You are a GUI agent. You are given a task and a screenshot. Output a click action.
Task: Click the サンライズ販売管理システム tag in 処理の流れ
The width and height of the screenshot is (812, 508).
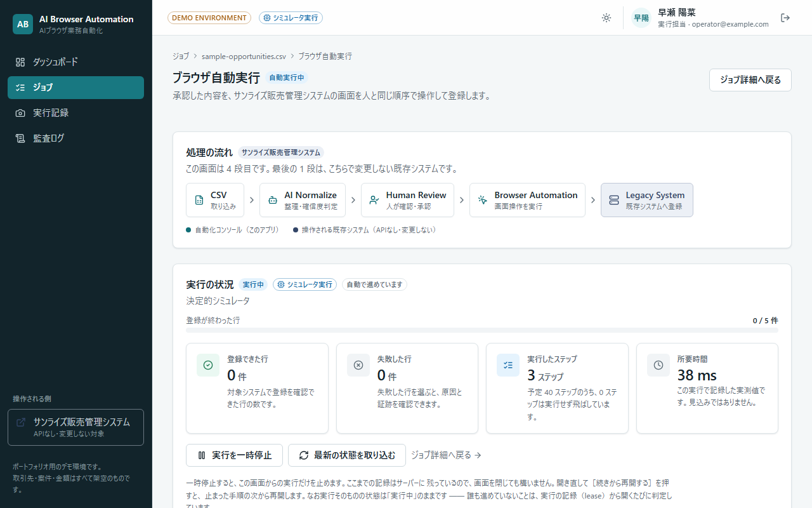pos(281,152)
